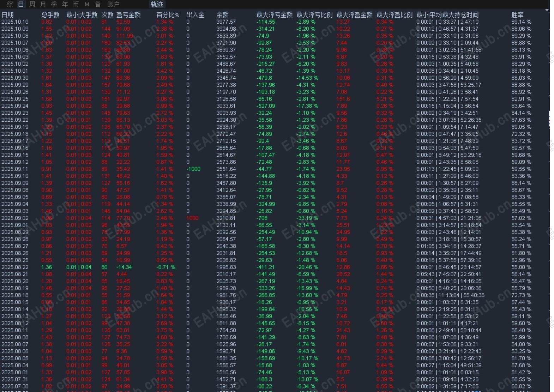Click the balance value 2133.11
The width and height of the screenshot is (554, 392).
click(x=226, y=225)
